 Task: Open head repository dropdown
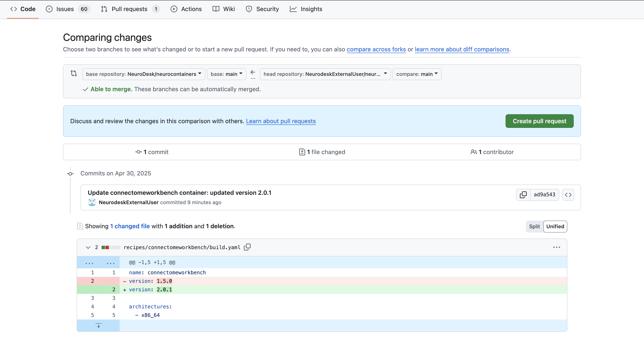point(325,74)
